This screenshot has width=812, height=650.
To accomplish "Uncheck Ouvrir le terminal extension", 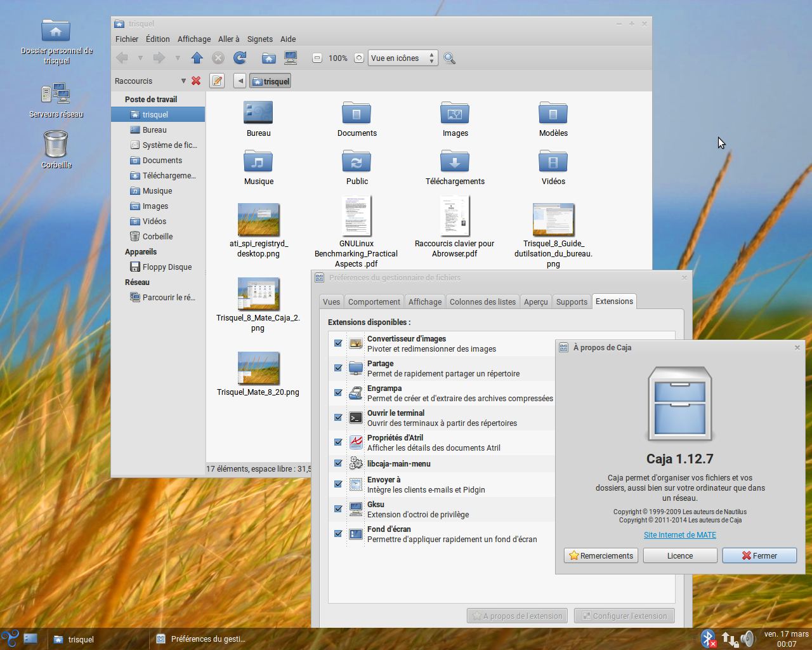I will (x=338, y=418).
